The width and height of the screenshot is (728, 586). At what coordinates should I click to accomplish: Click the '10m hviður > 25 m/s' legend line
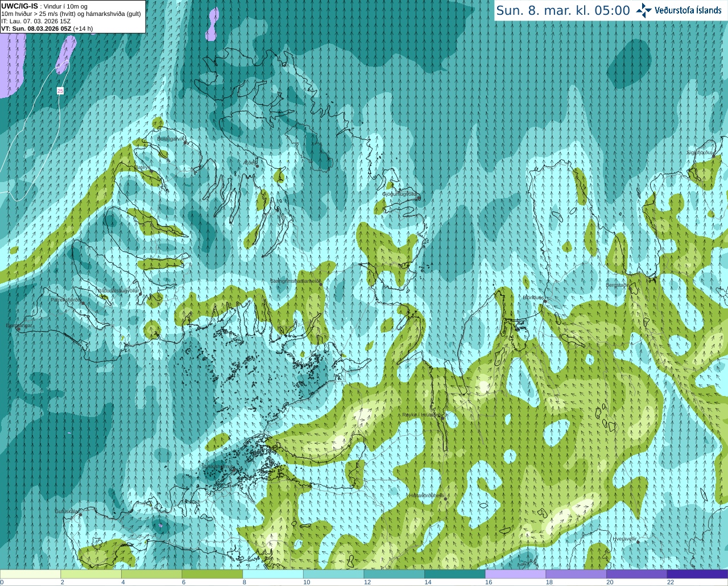71,14
